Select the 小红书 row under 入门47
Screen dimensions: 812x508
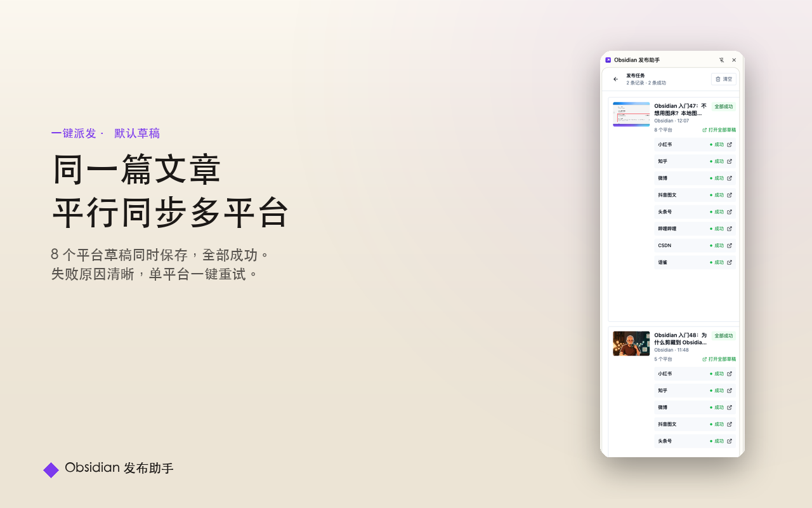(695, 145)
